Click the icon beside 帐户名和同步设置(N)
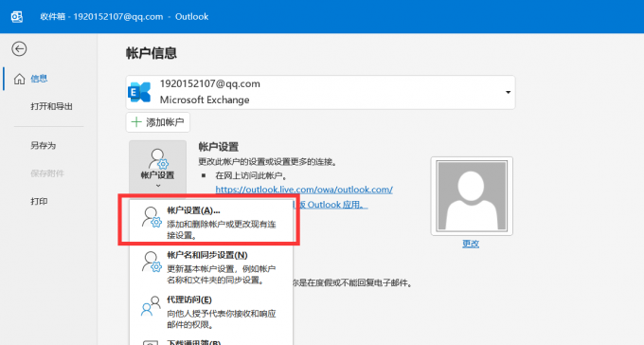644x345 pixels. click(x=152, y=262)
